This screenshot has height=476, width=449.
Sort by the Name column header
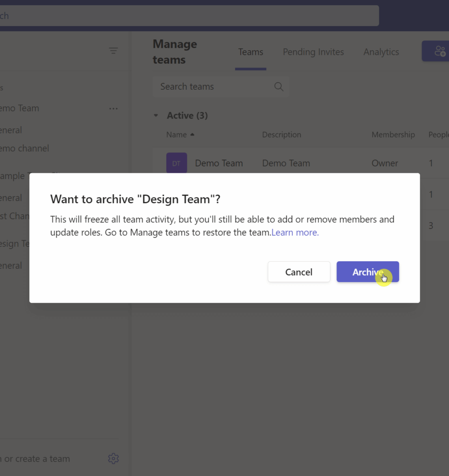(x=180, y=134)
